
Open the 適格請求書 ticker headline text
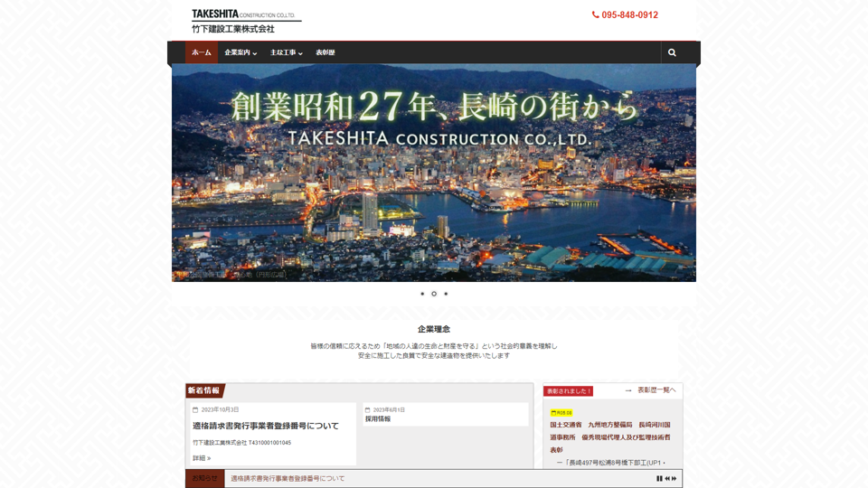pyautogui.click(x=288, y=478)
